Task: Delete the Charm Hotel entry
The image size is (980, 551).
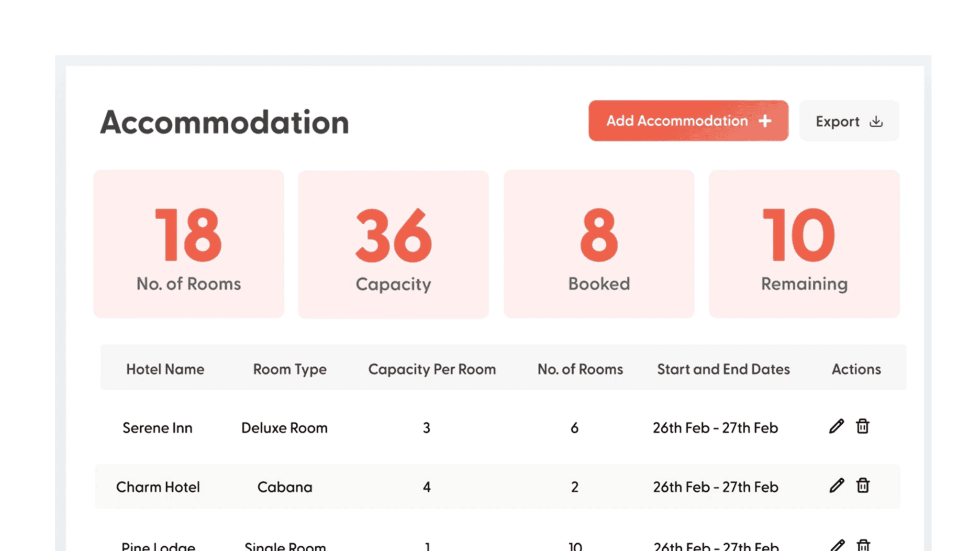Action: click(862, 486)
